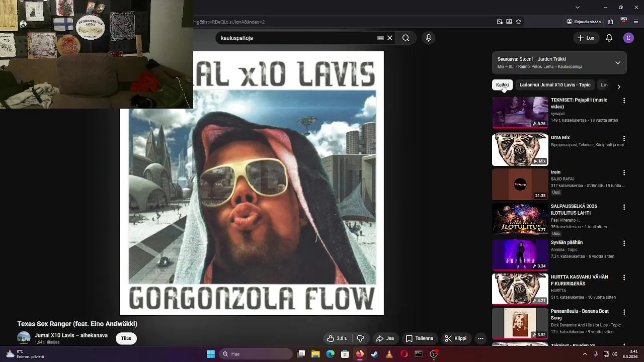Select the Kaikki filter chip
This screenshot has height=362, width=644.
click(502, 85)
